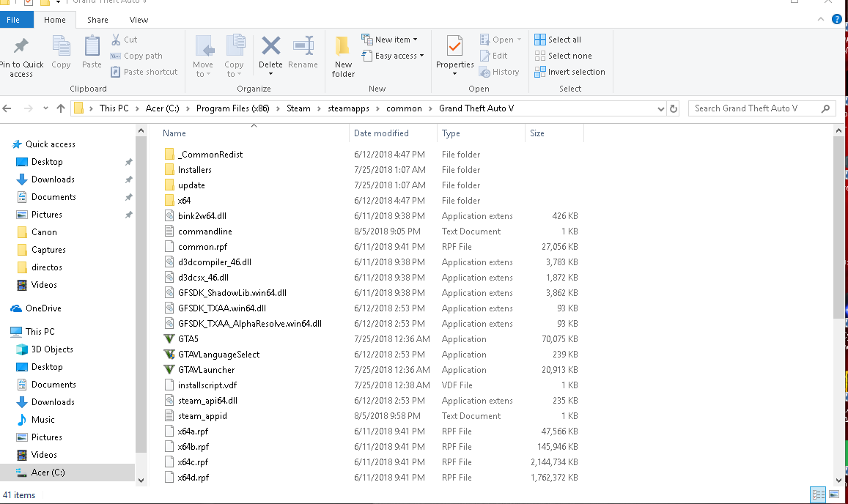Select the x64c.rpf file

click(x=193, y=462)
